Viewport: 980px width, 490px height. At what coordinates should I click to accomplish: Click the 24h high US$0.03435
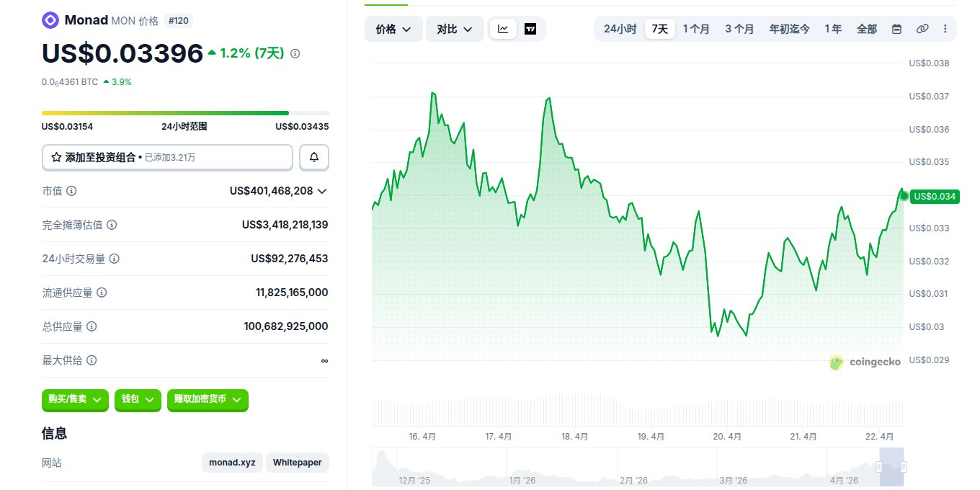[302, 126]
